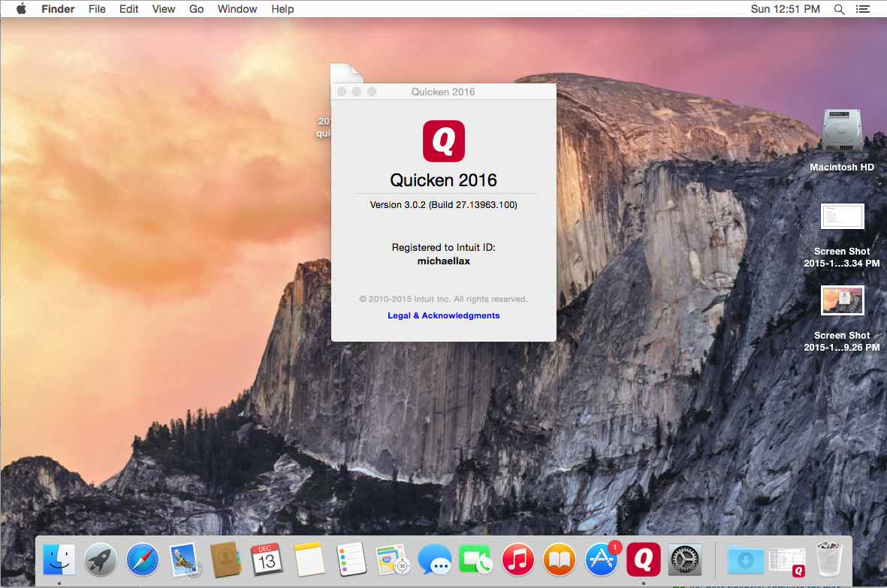
Task: Open Notes yellow pad icon in Dock
Action: coord(309,559)
